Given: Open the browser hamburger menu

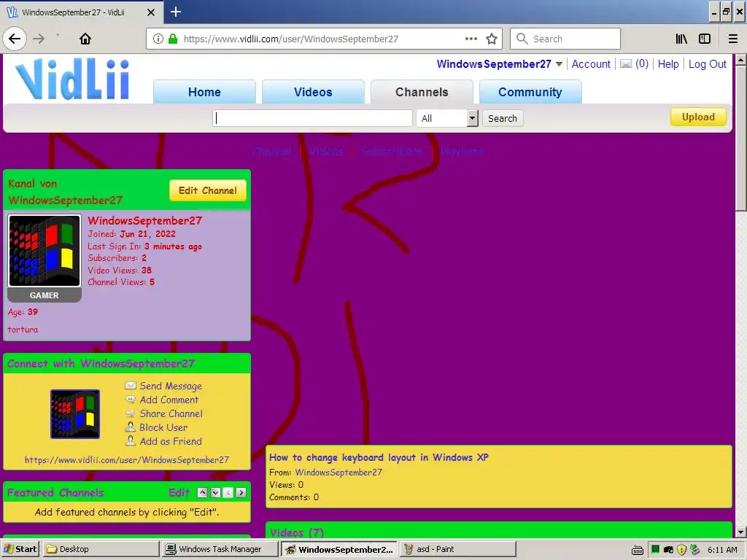Looking at the screenshot, I should point(733,39).
